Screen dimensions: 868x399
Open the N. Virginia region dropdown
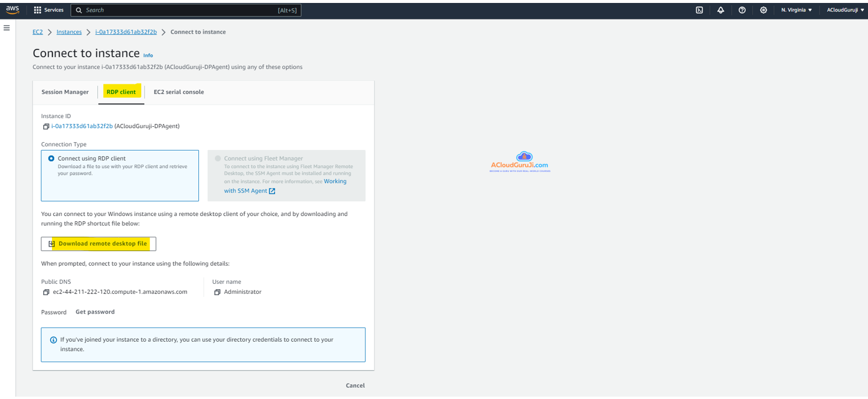click(x=796, y=10)
